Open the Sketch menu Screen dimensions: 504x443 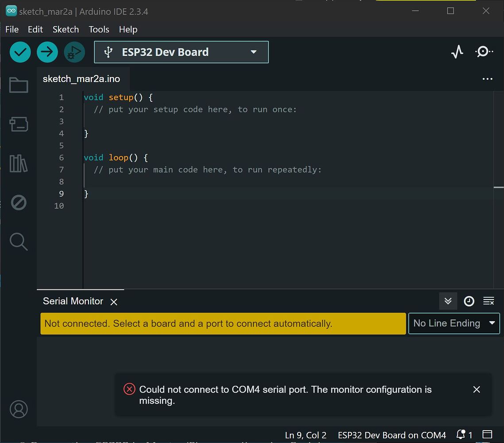pos(66,29)
